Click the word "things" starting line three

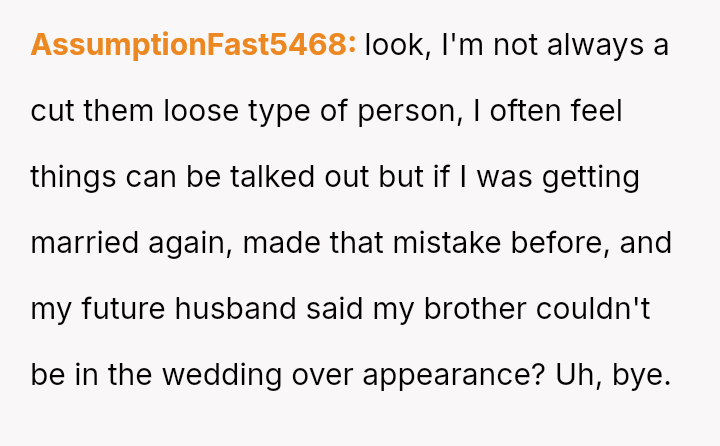tap(73, 177)
